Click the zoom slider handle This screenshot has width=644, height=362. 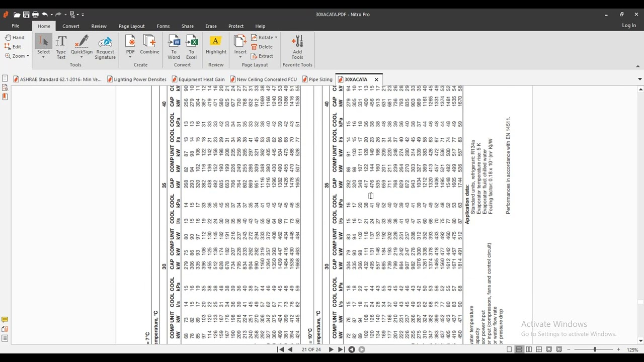coord(595,349)
